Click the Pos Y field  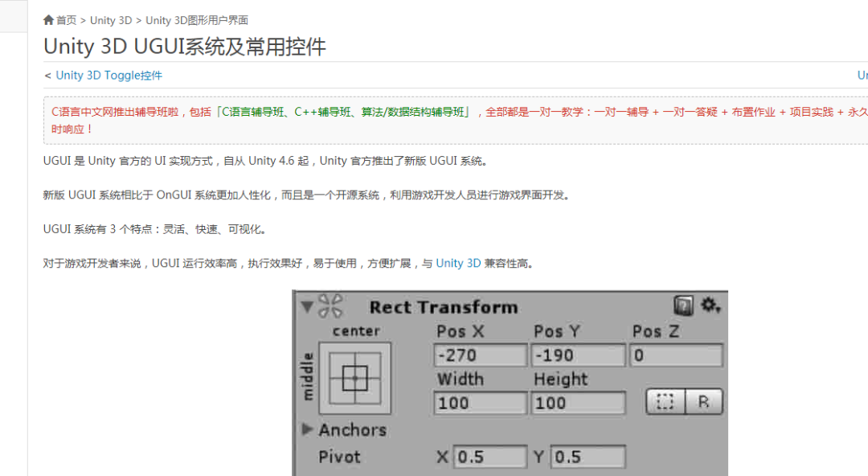pos(578,355)
